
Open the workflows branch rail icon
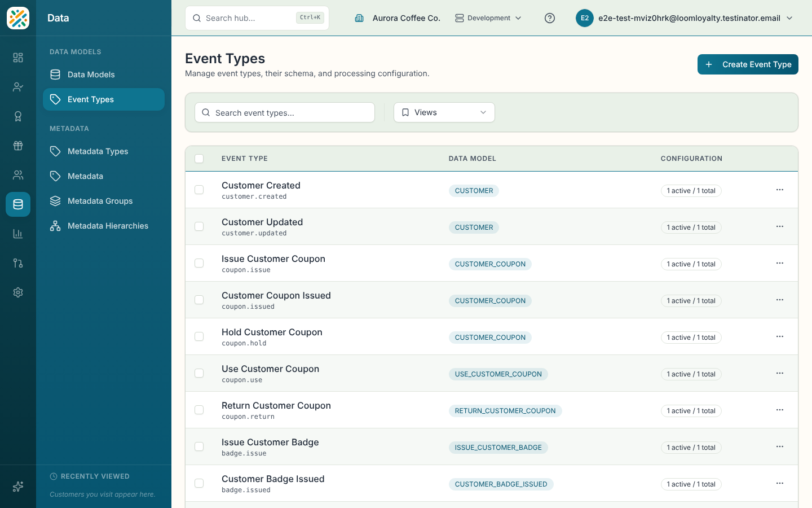click(x=18, y=263)
